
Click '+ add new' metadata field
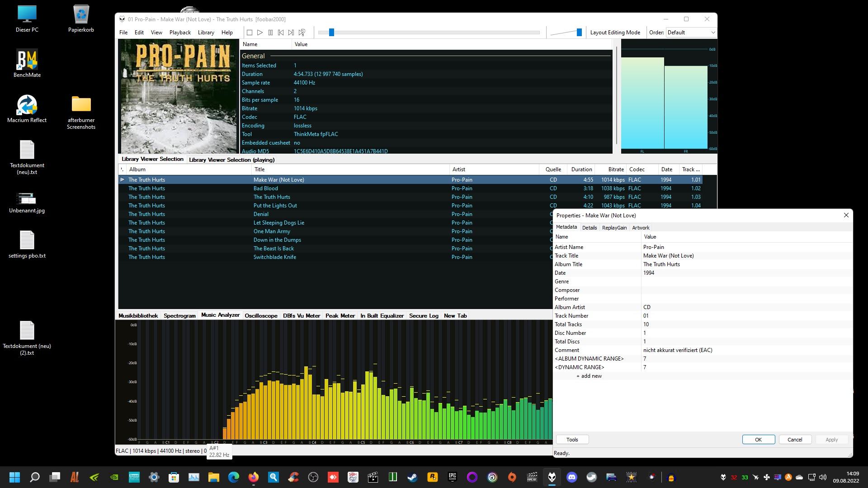click(x=589, y=376)
